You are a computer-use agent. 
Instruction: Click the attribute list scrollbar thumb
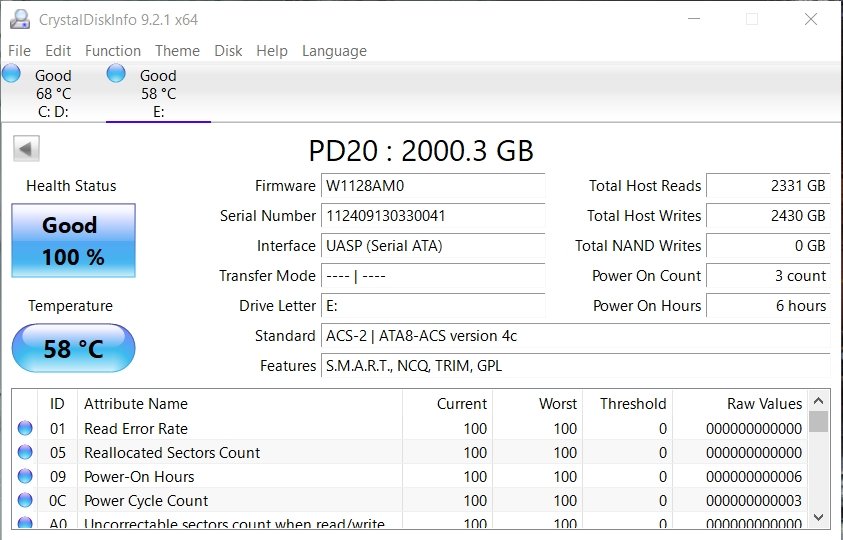click(x=819, y=422)
